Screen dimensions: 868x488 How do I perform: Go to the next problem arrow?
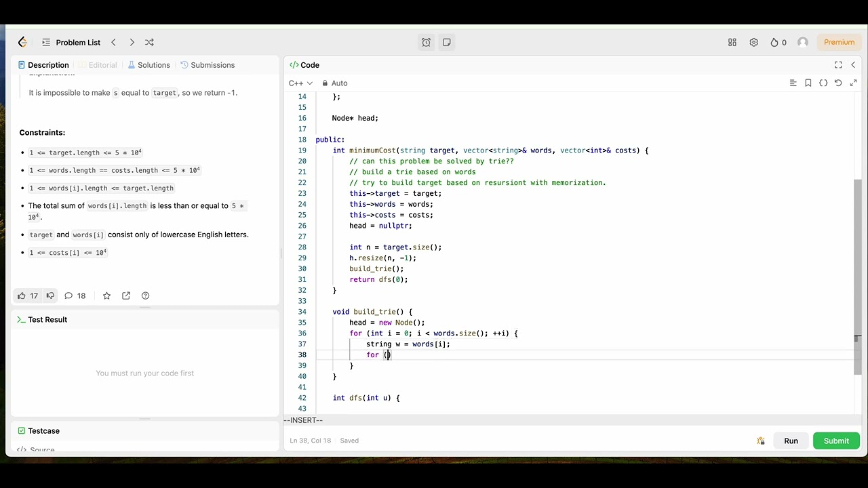[132, 42]
